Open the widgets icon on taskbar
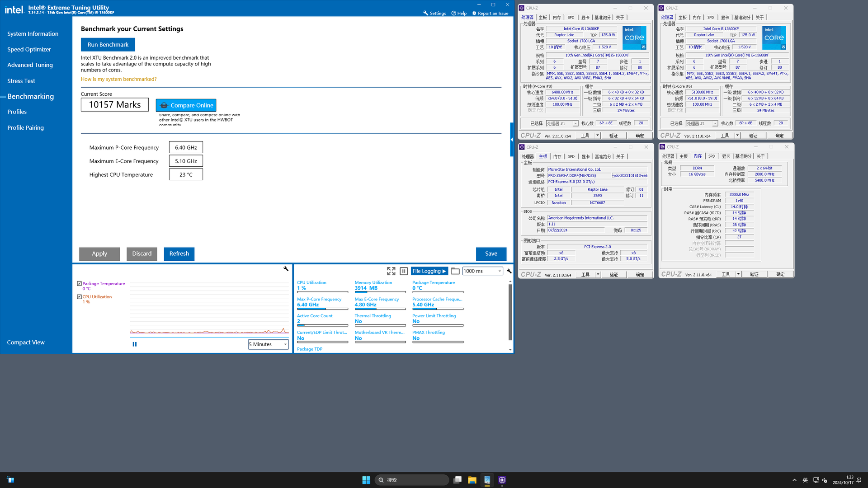The image size is (868, 488). (11, 480)
